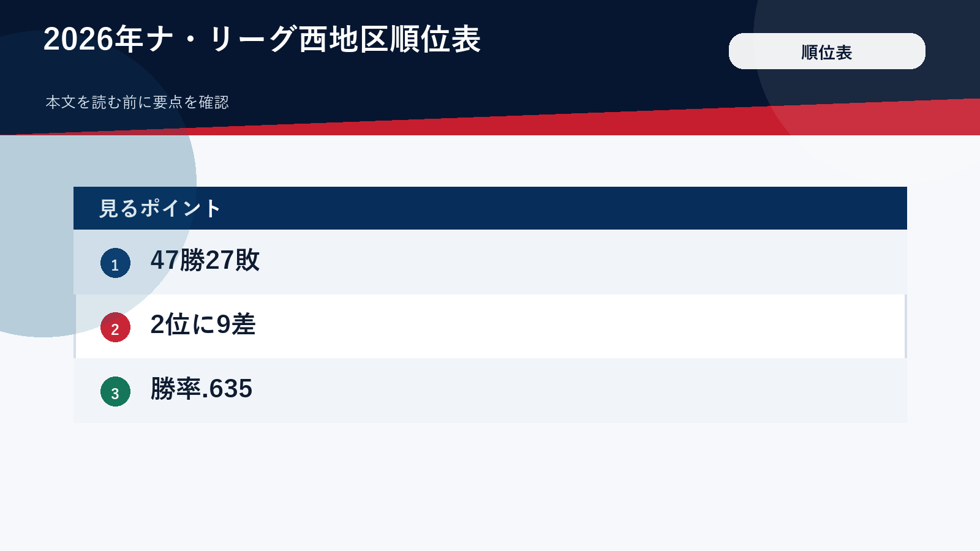Click the 見るポイント header bar
This screenshot has height=551, width=980.
(490, 208)
